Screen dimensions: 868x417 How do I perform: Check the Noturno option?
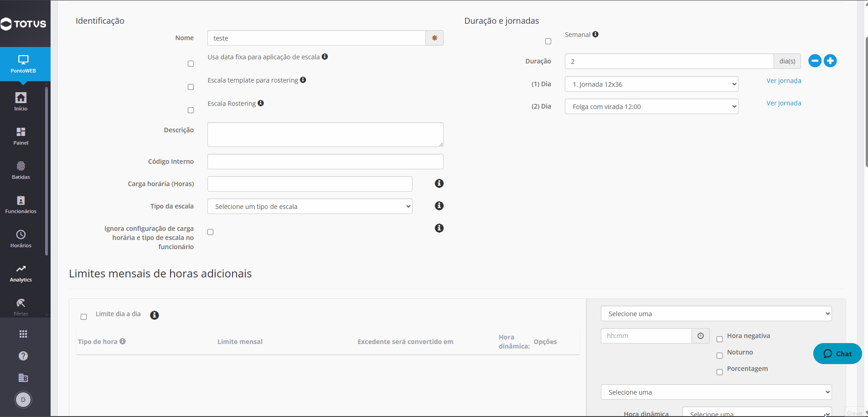point(719,356)
